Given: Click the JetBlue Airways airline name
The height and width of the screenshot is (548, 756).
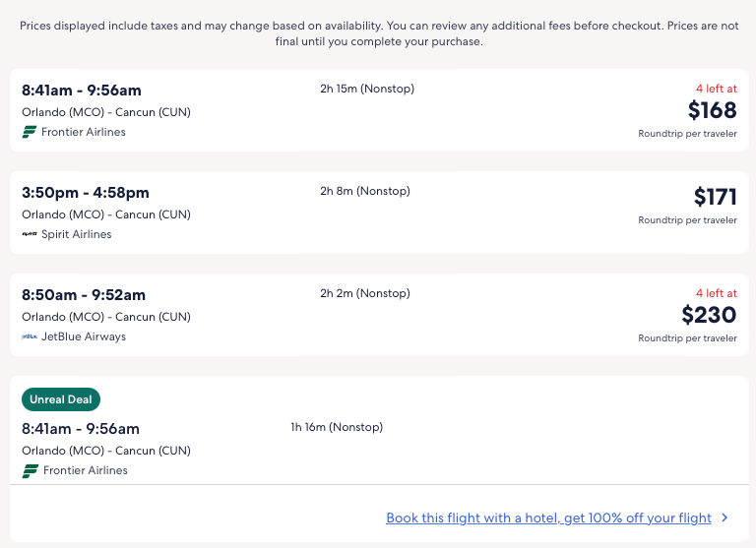Looking at the screenshot, I should pyautogui.click(x=84, y=336).
